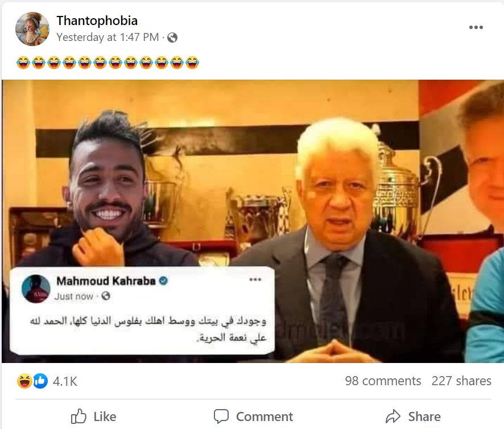This screenshot has height=429, width=504.
Task: Open the post's three-dot options menu
Action: tap(476, 27)
